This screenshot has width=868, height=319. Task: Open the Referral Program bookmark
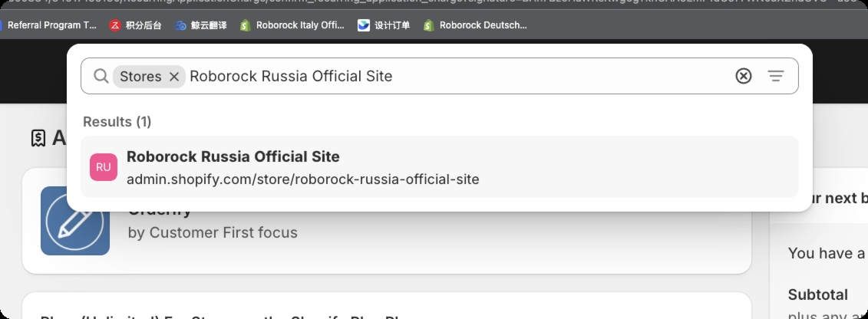point(48,25)
